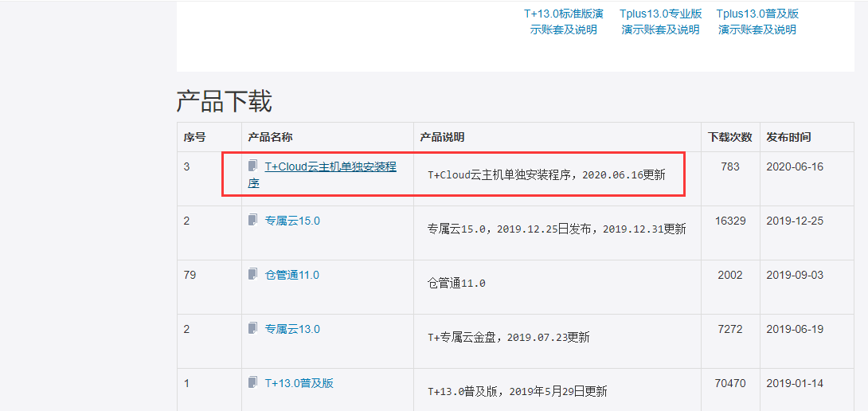Click file icon beside 专属云15.0

(253, 220)
